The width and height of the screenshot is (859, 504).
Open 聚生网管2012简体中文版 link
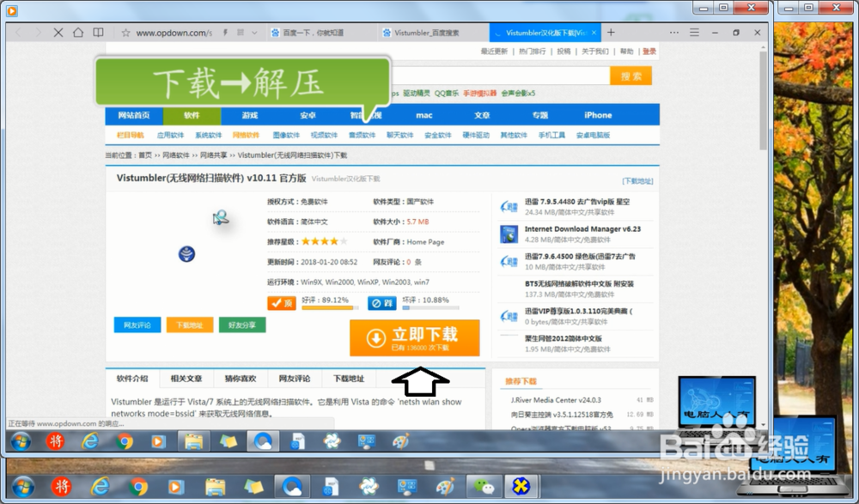(564, 338)
